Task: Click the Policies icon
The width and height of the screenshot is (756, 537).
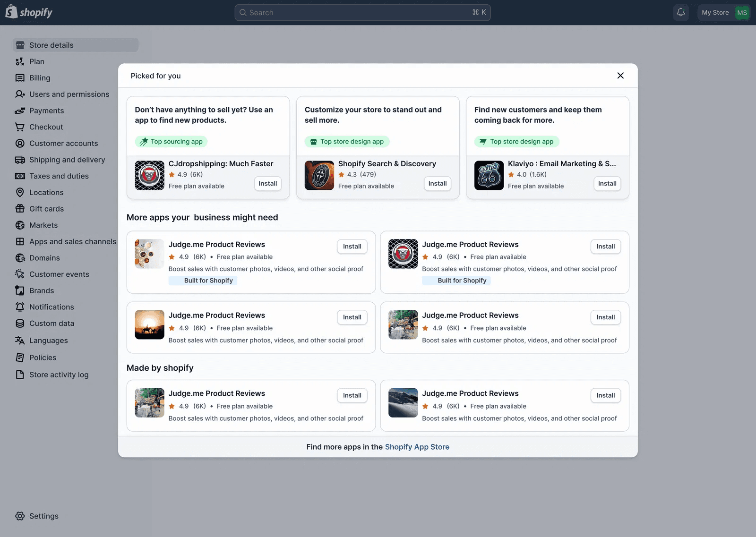Action: click(x=20, y=357)
